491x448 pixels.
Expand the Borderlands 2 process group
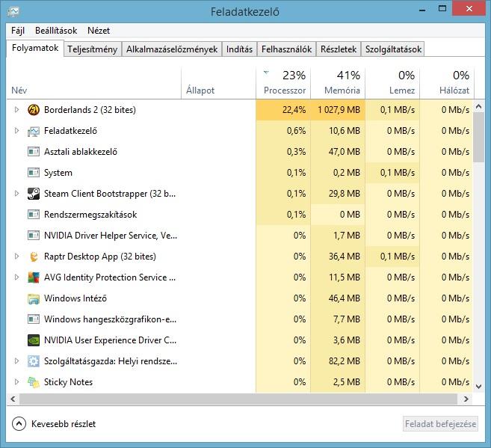[16, 110]
